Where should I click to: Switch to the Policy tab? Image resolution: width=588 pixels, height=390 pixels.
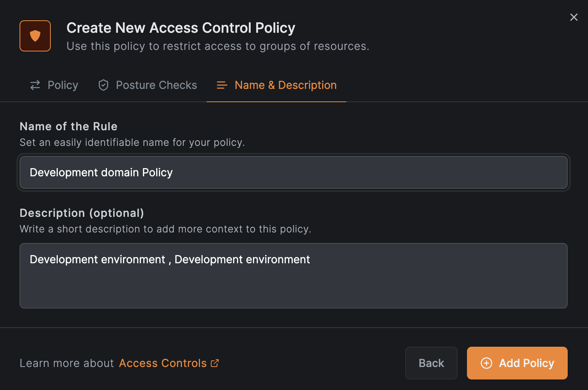(54, 85)
